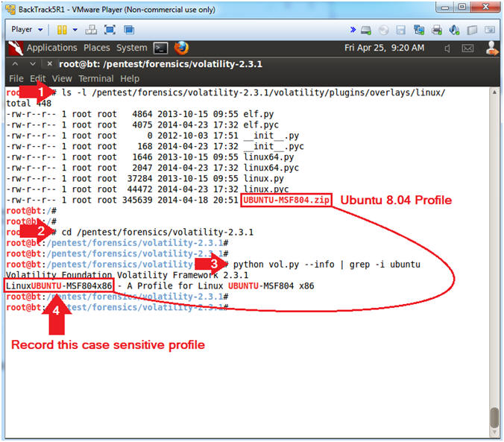Click the double-chevron expand devices icon
The height and width of the screenshot is (442, 504).
(353, 30)
